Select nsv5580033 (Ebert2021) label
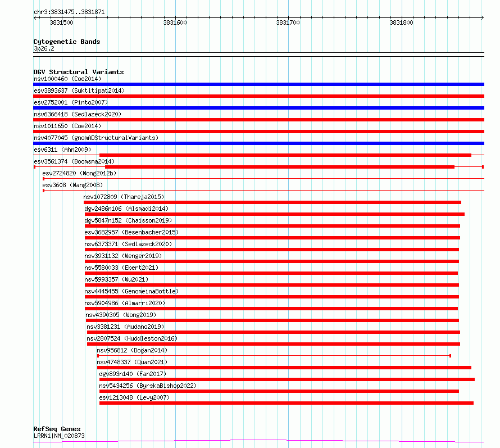 121,268
